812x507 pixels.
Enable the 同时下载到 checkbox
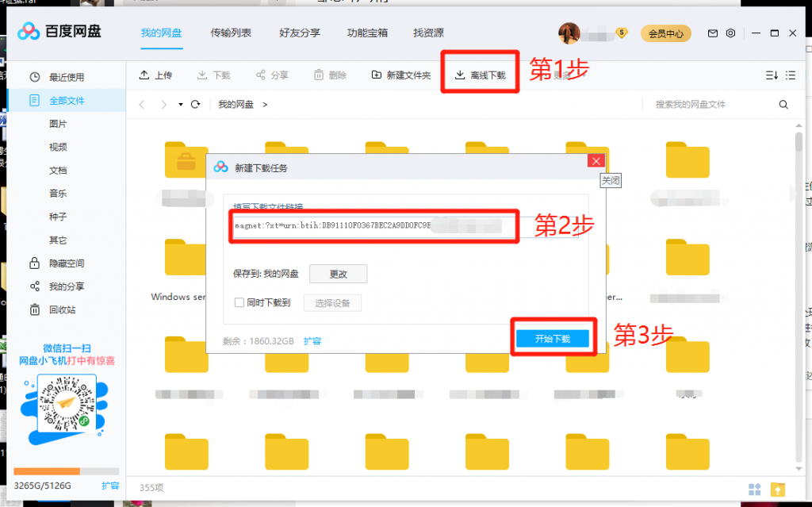click(x=239, y=303)
